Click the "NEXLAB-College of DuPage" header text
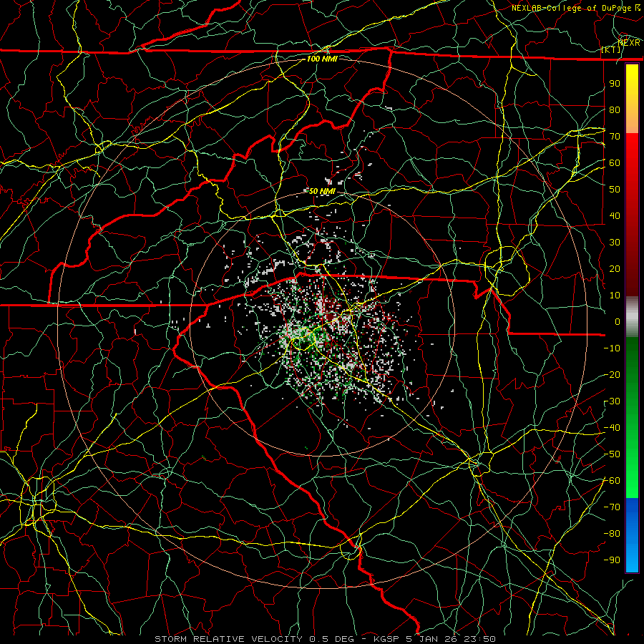The image size is (644, 644). point(571,8)
